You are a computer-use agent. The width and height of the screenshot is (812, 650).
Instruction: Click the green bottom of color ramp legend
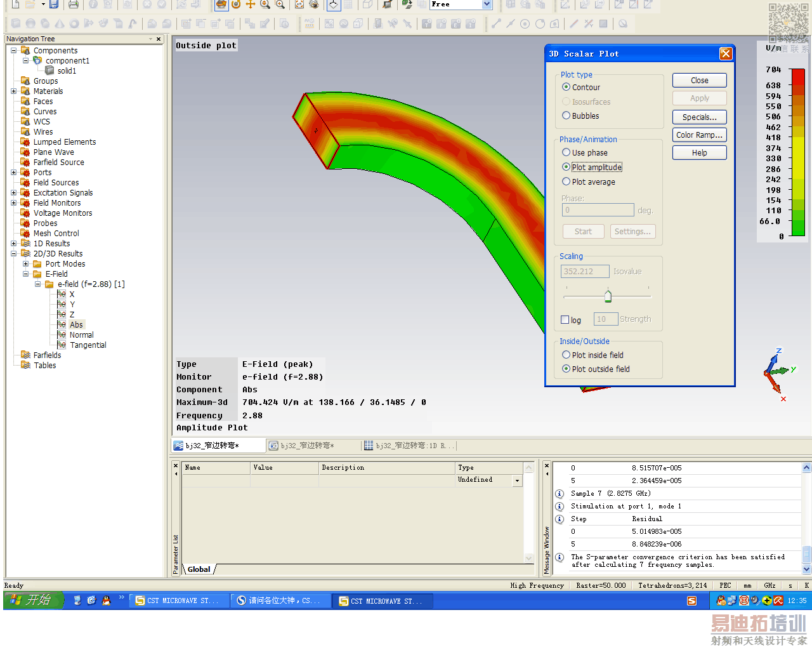point(798,229)
